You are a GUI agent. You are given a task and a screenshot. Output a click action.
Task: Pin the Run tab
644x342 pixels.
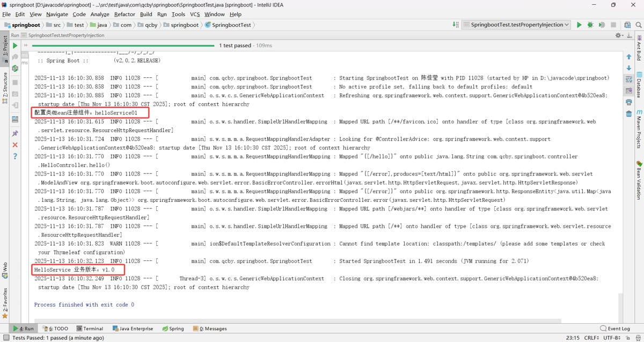point(15,133)
